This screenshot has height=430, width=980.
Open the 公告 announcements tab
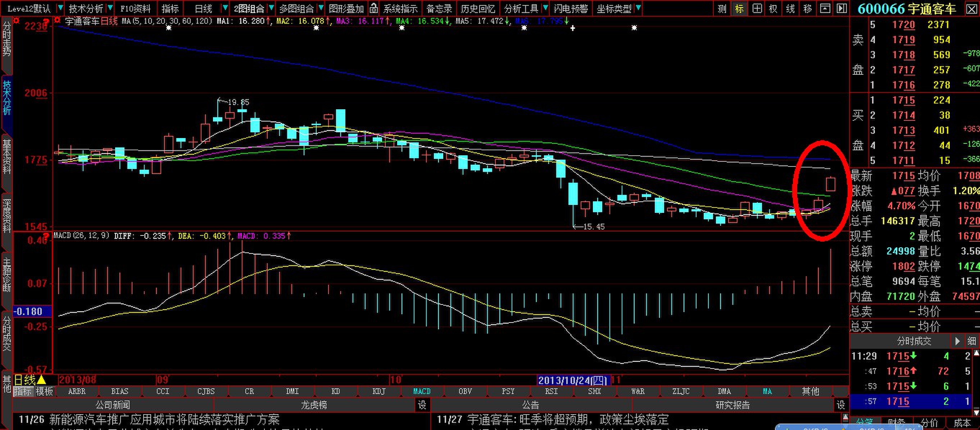(x=531, y=405)
